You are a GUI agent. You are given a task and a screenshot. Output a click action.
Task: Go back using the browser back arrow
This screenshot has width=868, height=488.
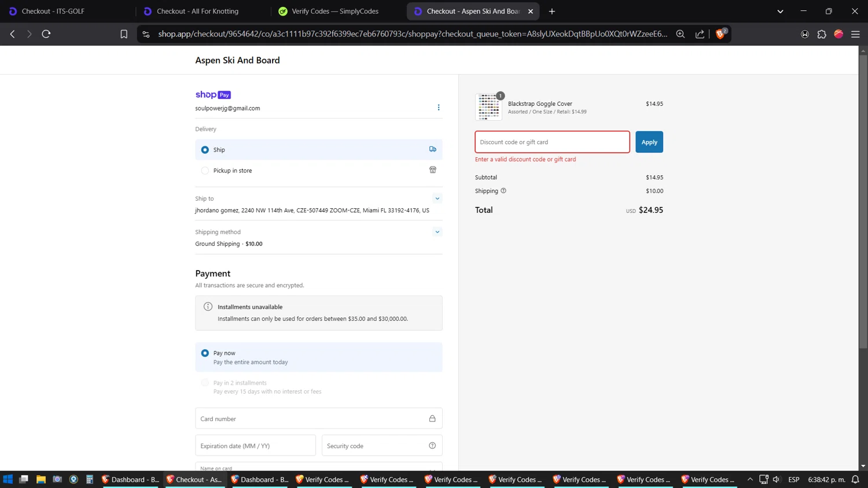(x=12, y=34)
